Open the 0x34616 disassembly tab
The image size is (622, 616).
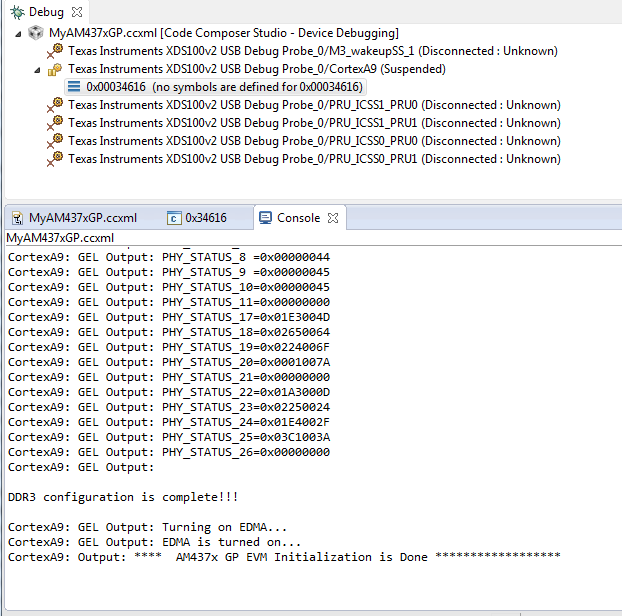coord(205,218)
